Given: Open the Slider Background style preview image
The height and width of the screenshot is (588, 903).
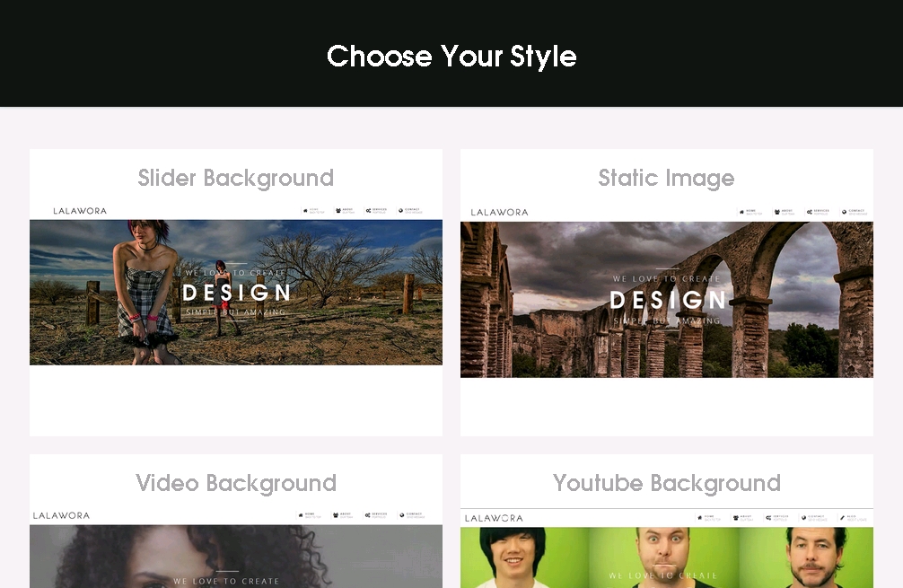Looking at the screenshot, I should [x=235, y=292].
